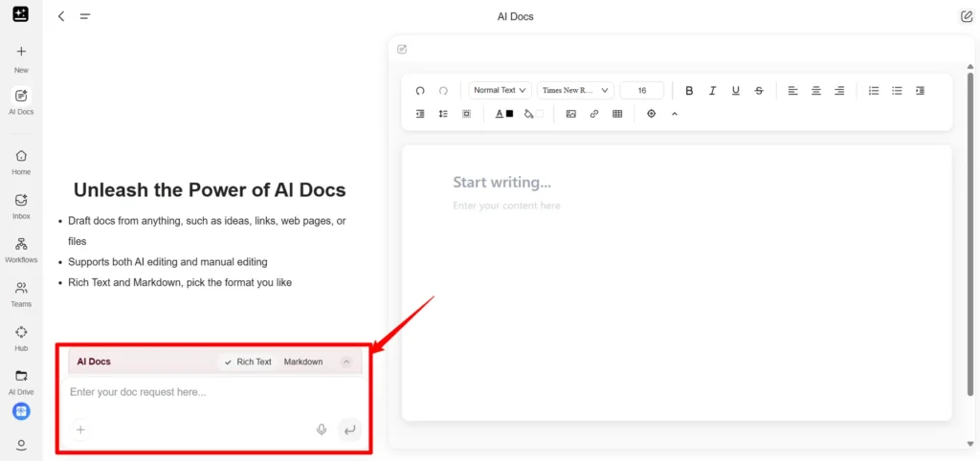
Task: Decrease indent
Action: click(420, 114)
